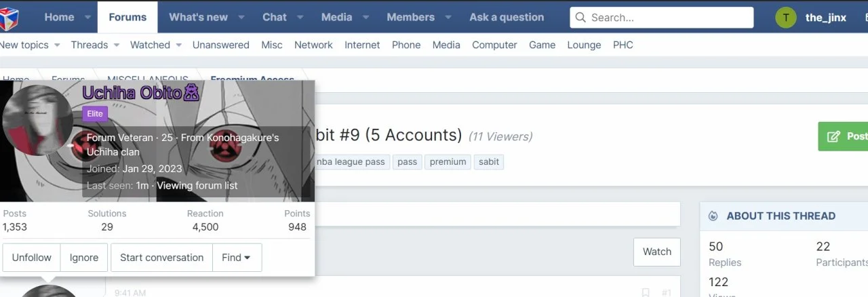Open the Computer subnav link
This screenshot has width=868, height=297.
point(494,45)
